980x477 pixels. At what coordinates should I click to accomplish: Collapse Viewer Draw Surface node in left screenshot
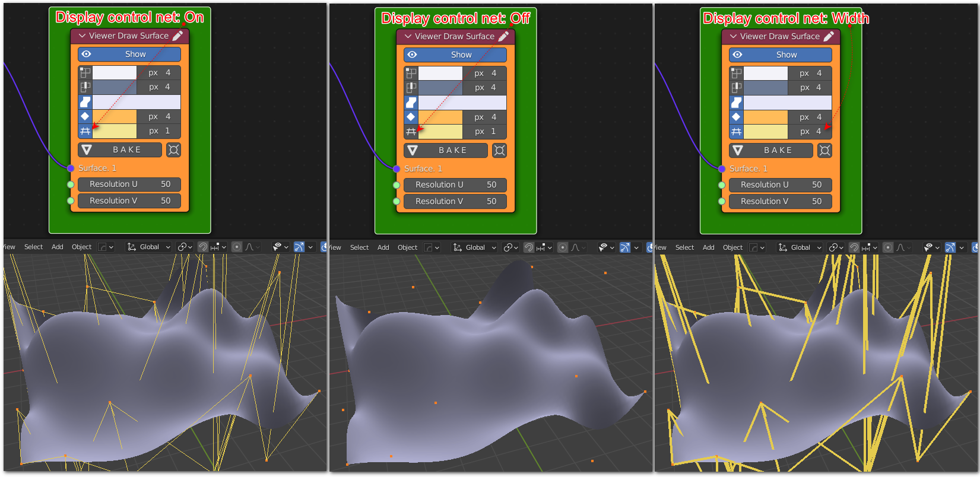[83, 36]
